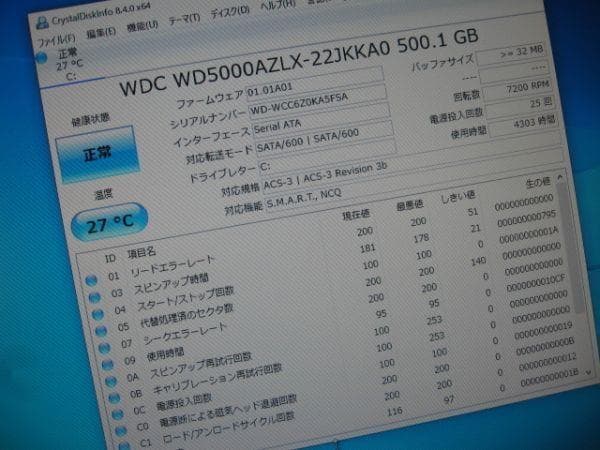The image size is (600, 450).
Task: Click the raw value 000000000795
Action: tap(527, 218)
